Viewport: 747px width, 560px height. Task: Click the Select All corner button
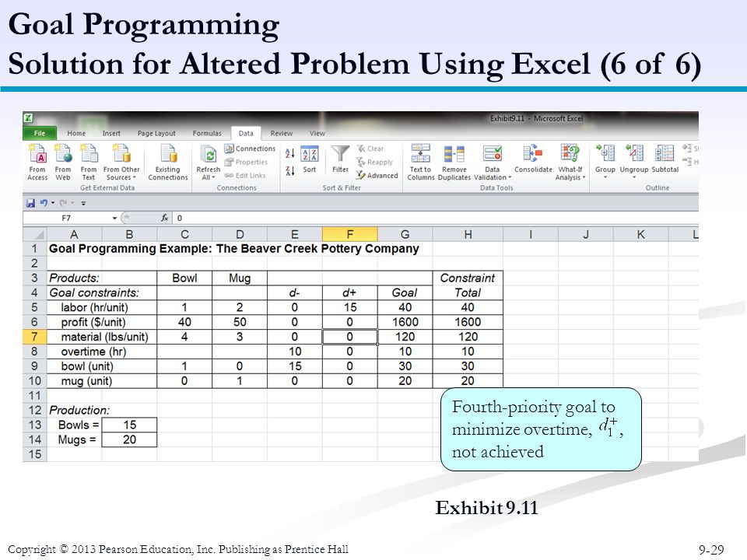tap(34, 234)
